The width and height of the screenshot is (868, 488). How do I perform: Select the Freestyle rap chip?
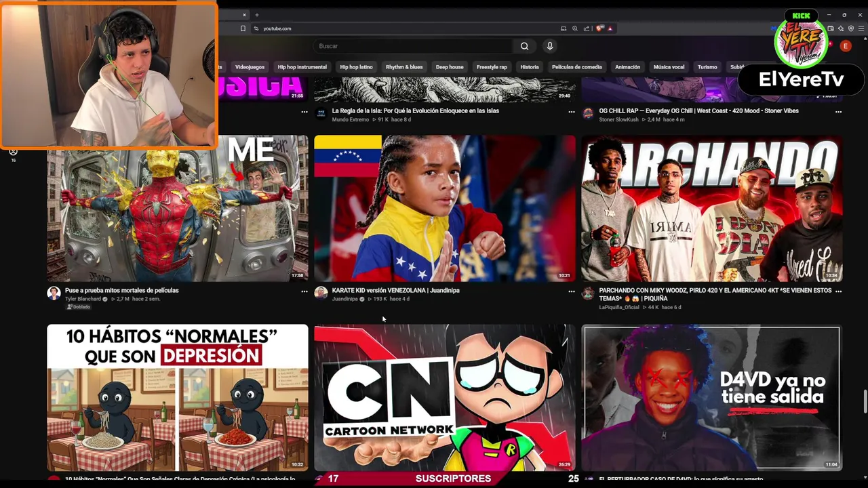tap(492, 67)
